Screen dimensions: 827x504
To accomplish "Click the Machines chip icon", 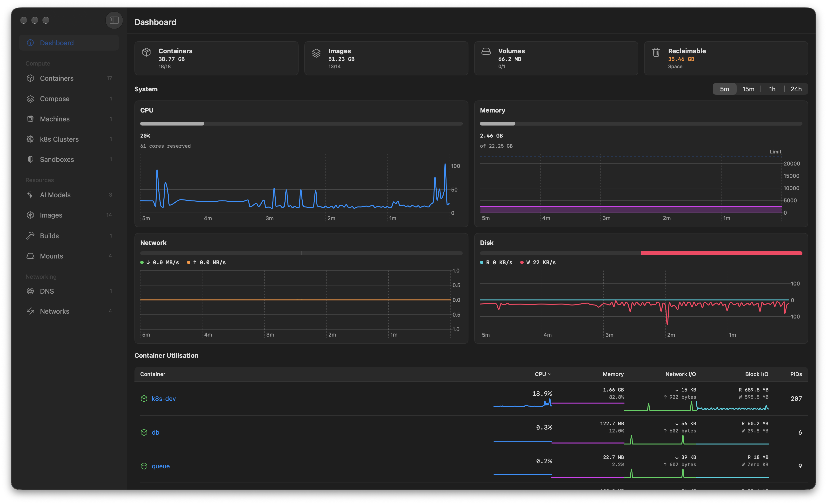I will (30, 119).
